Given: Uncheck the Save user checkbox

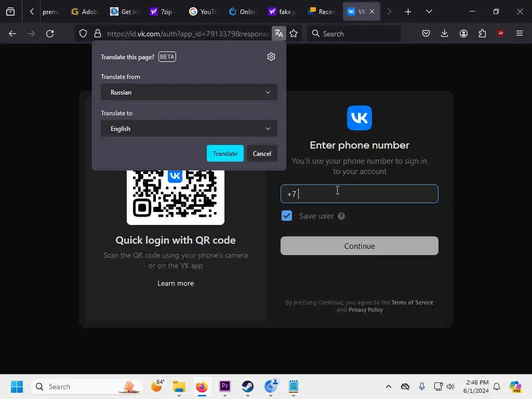Looking at the screenshot, I should tap(287, 216).
